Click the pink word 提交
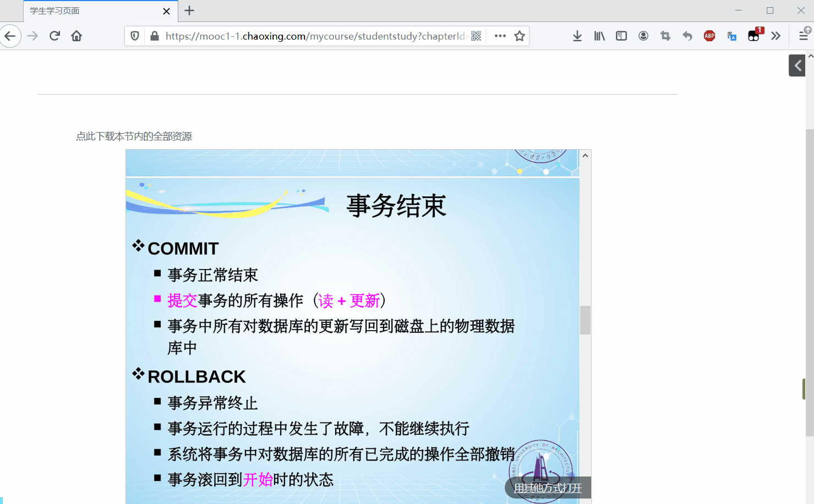Image resolution: width=814 pixels, height=504 pixels. coord(182,300)
